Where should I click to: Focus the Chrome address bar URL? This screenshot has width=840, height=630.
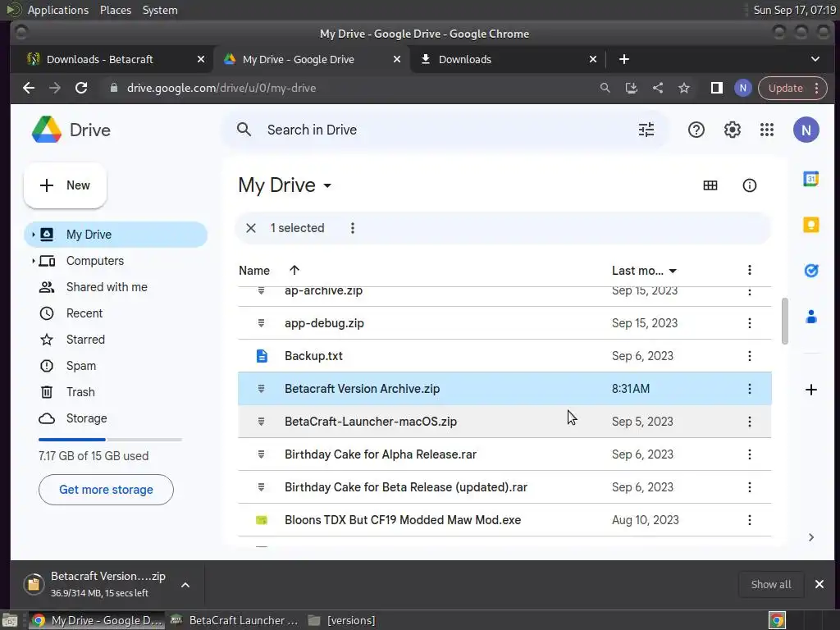[221, 88]
